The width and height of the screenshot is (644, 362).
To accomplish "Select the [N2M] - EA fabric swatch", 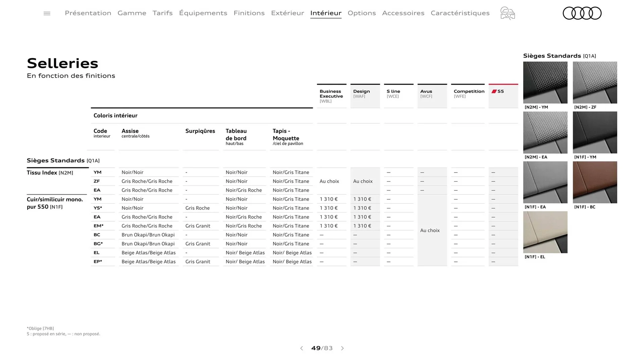I will 545,132.
